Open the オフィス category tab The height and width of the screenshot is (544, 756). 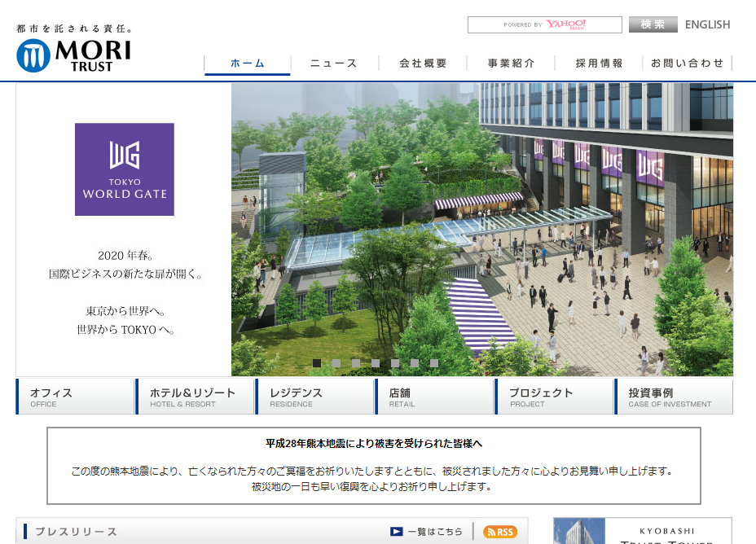tap(75, 397)
